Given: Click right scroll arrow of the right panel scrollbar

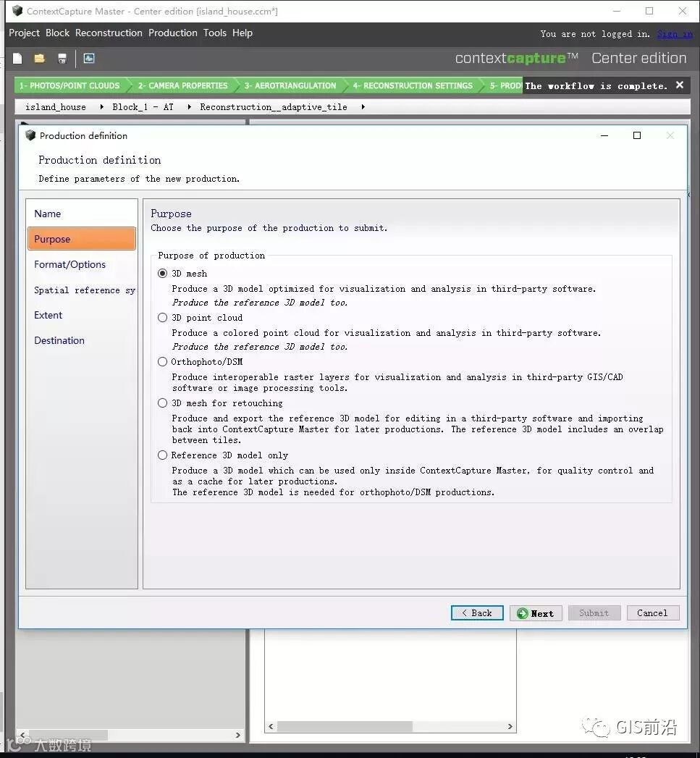Looking at the screenshot, I should (x=510, y=726).
